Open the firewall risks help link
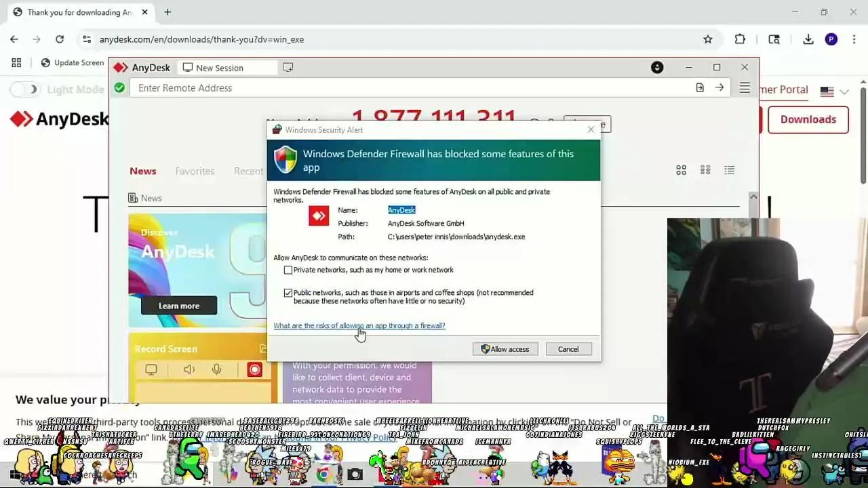The image size is (868, 488). tap(359, 325)
